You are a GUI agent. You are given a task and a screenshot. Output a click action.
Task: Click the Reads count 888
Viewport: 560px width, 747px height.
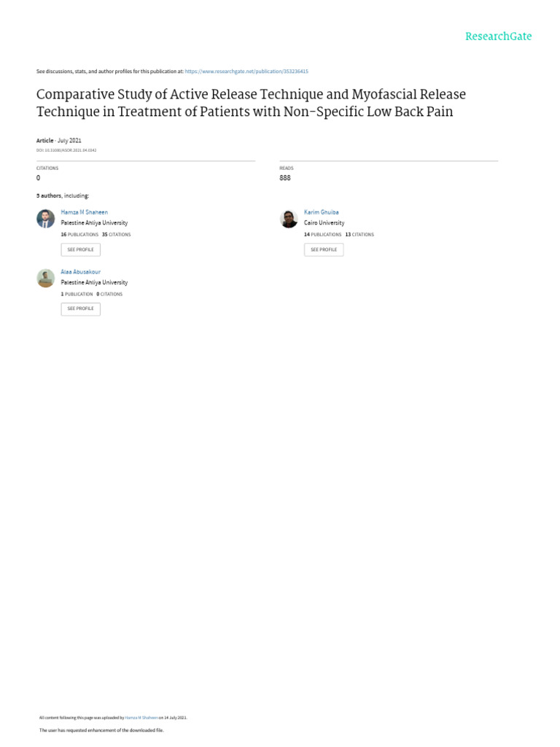(284, 178)
